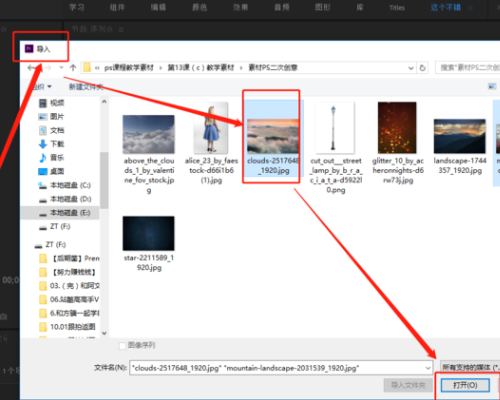Select glitter_10_by_acheronnights thumbnail
This screenshot has width=500, height=400.
[397, 128]
